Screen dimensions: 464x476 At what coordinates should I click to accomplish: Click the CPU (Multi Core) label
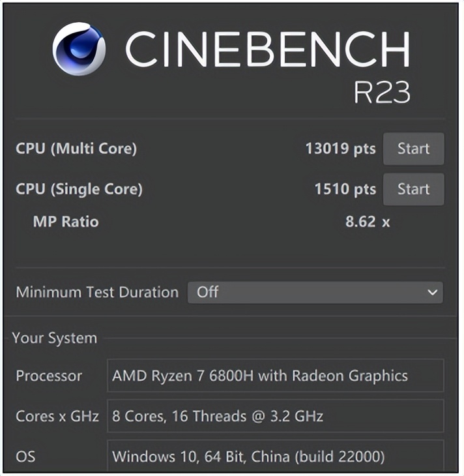tap(76, 149)
